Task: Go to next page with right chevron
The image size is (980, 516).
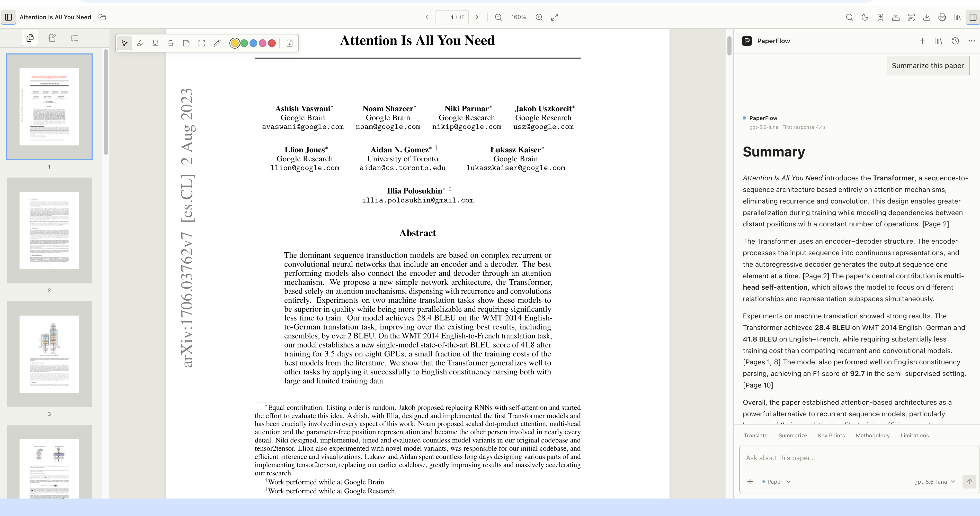Action: [x=477, y=17]
